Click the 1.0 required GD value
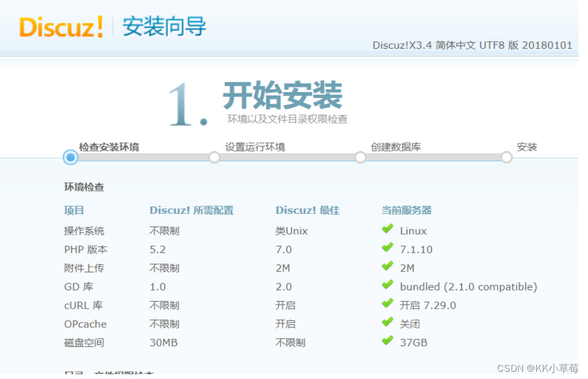Image resolution: width=588 pixels, height=379 pixels. (x=158, y=287)
